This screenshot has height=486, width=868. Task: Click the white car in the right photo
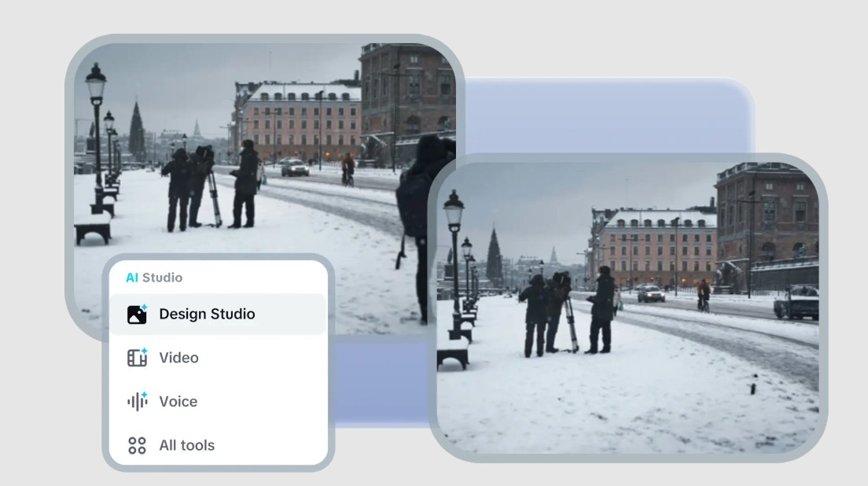tap(650, 293)
